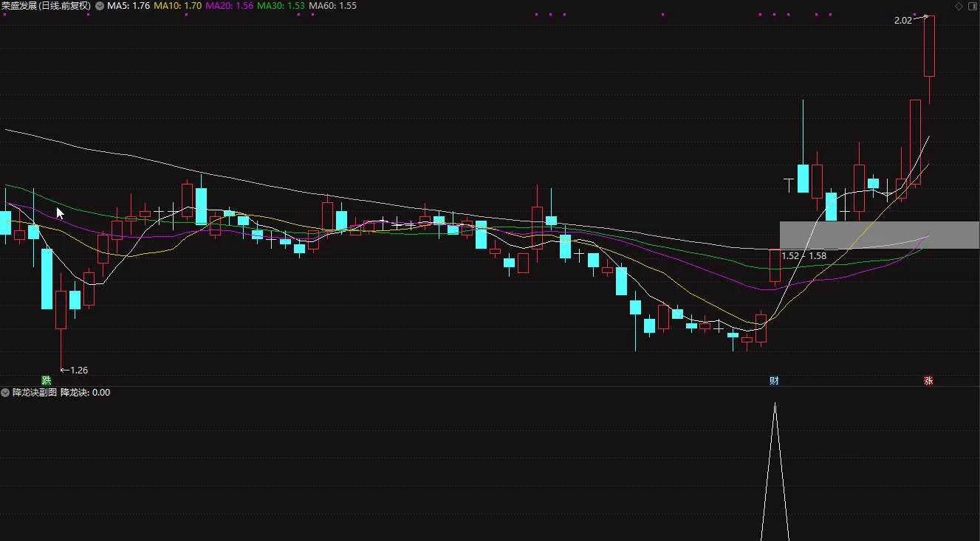This screenshot has height=541, width=980.
Task: Click the 2.02 high price label
Action: 902,21
